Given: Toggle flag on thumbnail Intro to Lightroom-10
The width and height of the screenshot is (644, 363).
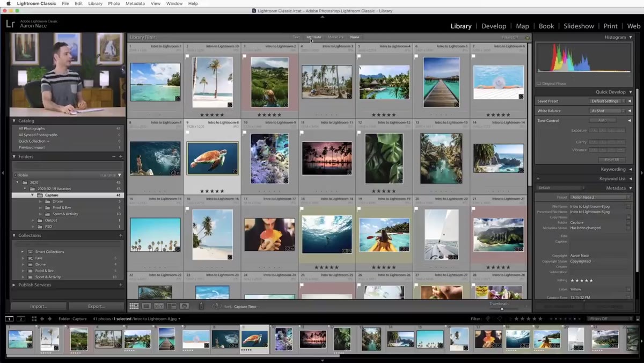Looking at the screenshot, I should (188, 56).
